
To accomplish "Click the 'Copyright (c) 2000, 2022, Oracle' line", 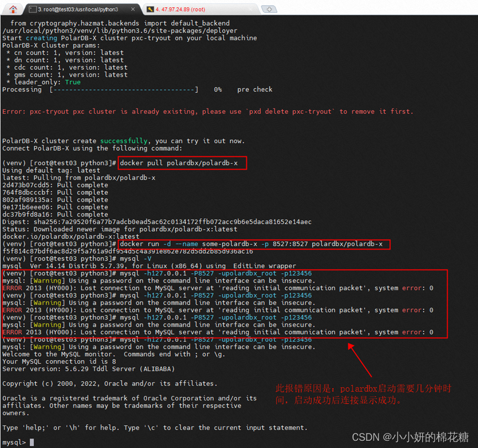I will click(110, 384).
